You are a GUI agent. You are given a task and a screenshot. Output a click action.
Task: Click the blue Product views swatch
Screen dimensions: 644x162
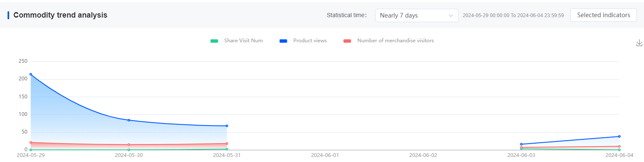tap(284, 41)
